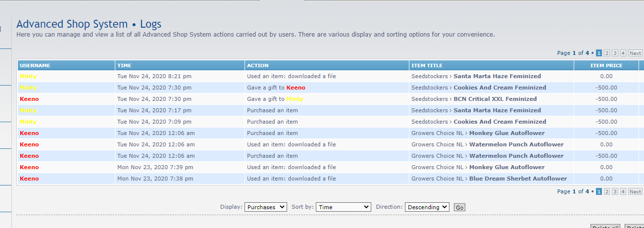Jump to page 4 in top pagination
Screen dimensions: 644x228
[623, 53]
